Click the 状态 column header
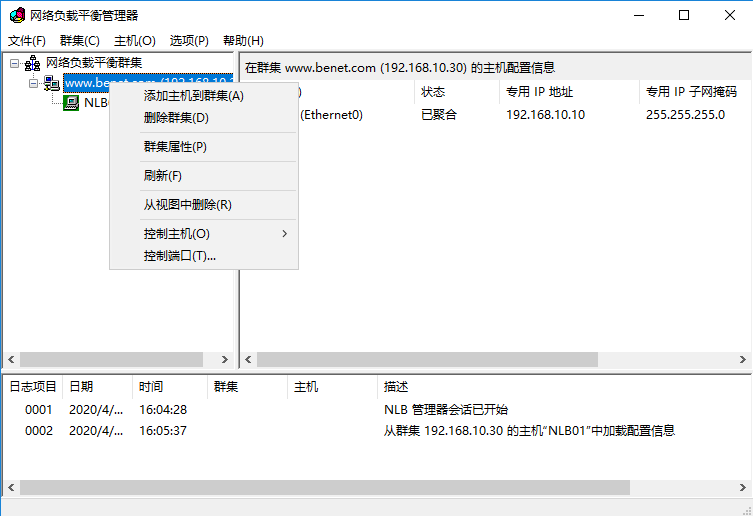This screenshot has height=516, width=753. (x=456, y=92)
